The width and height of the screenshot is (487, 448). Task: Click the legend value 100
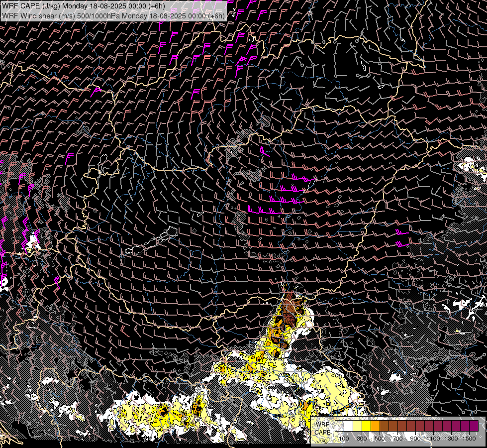click(x=344, y=439)
